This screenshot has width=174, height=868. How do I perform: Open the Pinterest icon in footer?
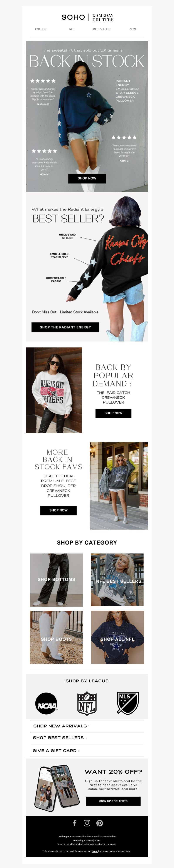pos(100,823)
